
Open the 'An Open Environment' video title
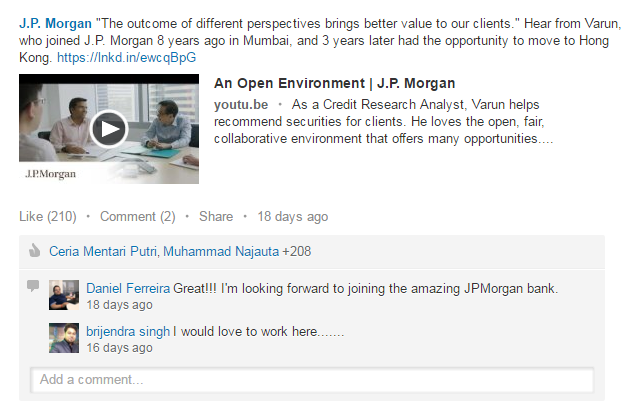click(x=334, y=84)
